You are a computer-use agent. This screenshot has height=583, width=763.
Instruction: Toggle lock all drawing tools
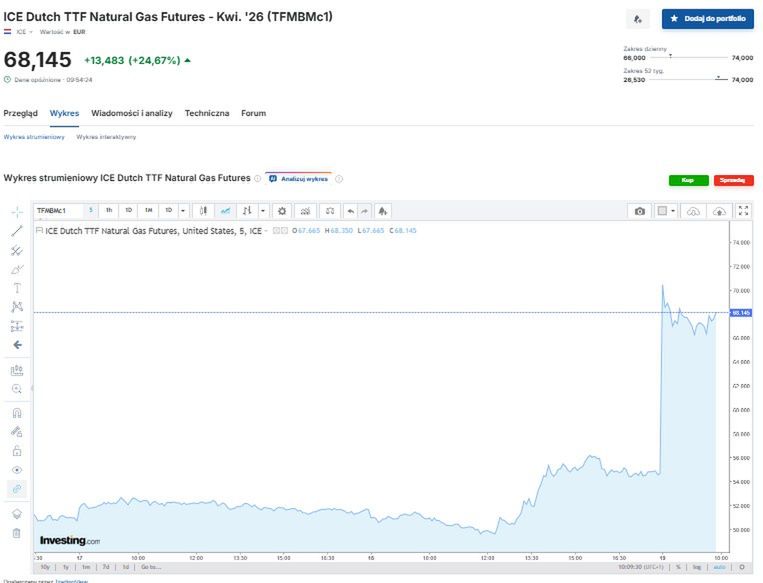pyautogui.click(x=17, y=451)
